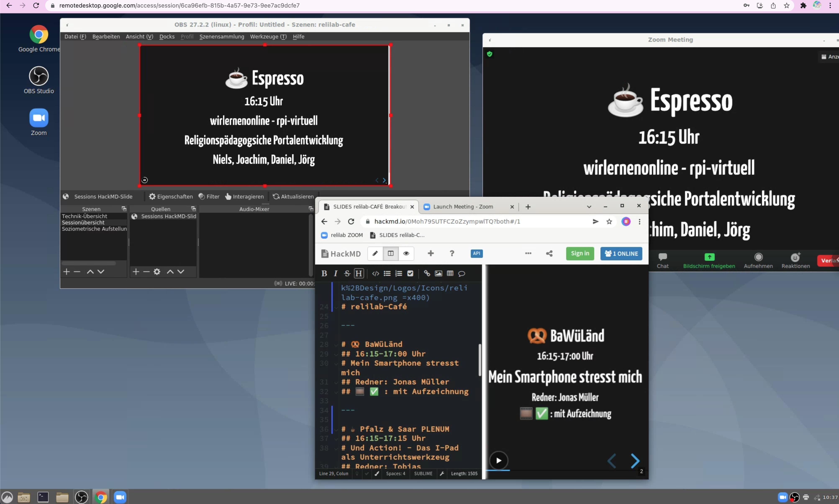Screen dimensions: 839x504
Task: Click the Bold formatting icon in HackMD
Action: (324, 273)
